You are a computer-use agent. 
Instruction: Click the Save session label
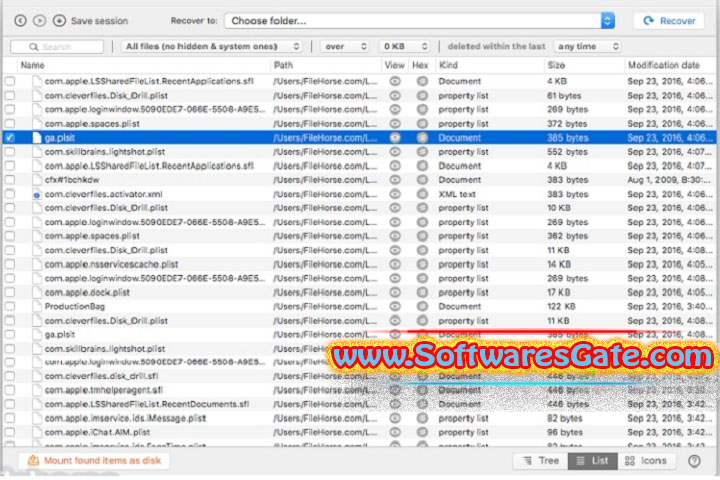click(x=99, y=21)
